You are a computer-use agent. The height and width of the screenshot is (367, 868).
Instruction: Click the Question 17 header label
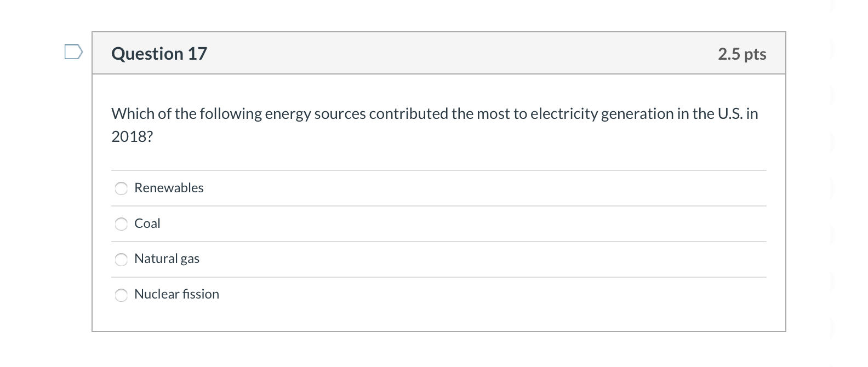click(x=158, y=53)
